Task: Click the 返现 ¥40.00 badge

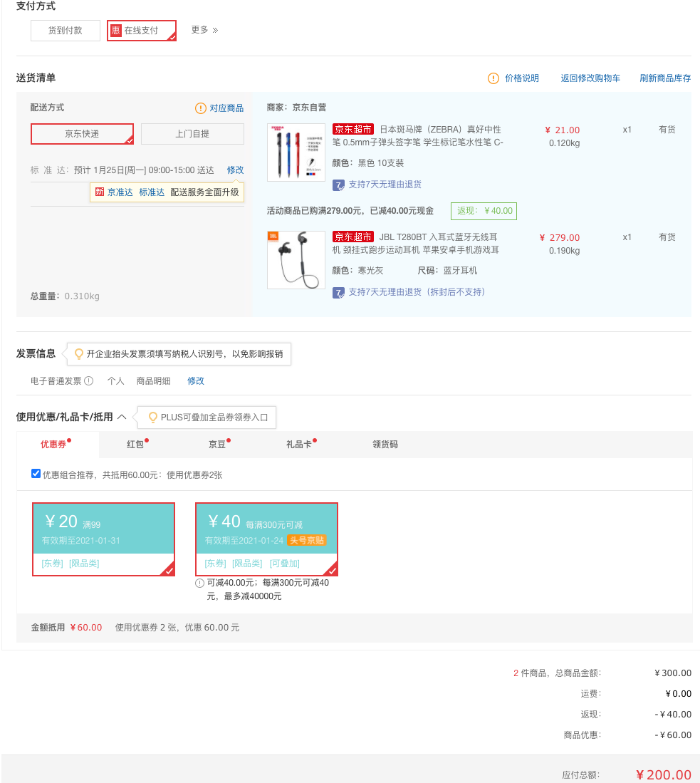Action: coord(484,211)
